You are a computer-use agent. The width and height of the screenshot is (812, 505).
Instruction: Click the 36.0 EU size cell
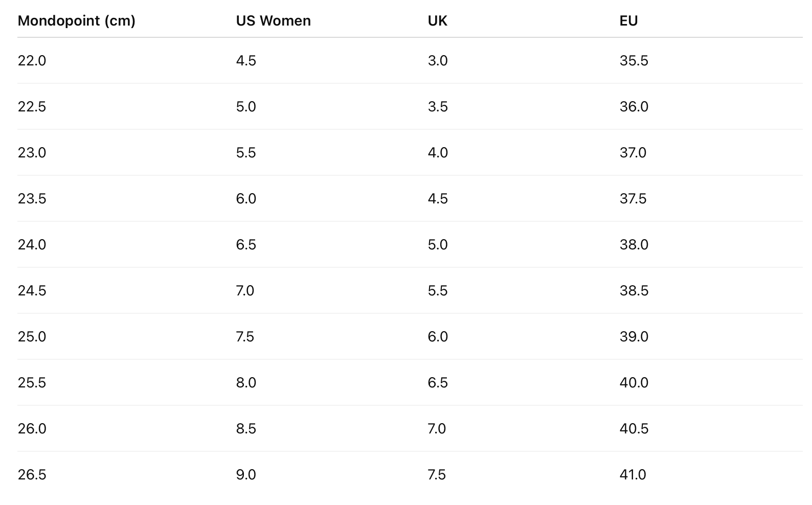tap(634, 107)
